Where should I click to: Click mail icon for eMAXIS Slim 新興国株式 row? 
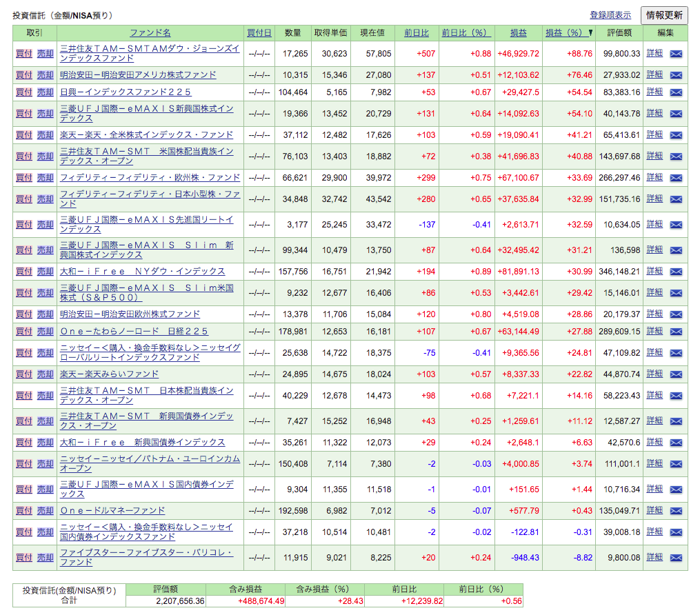tap(677, 250)
